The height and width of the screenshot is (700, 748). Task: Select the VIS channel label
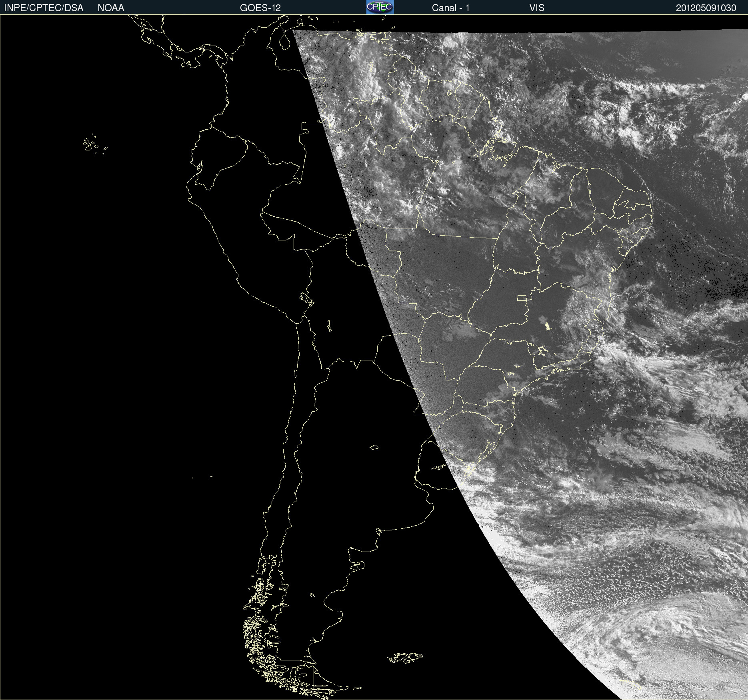coord(537,8)
